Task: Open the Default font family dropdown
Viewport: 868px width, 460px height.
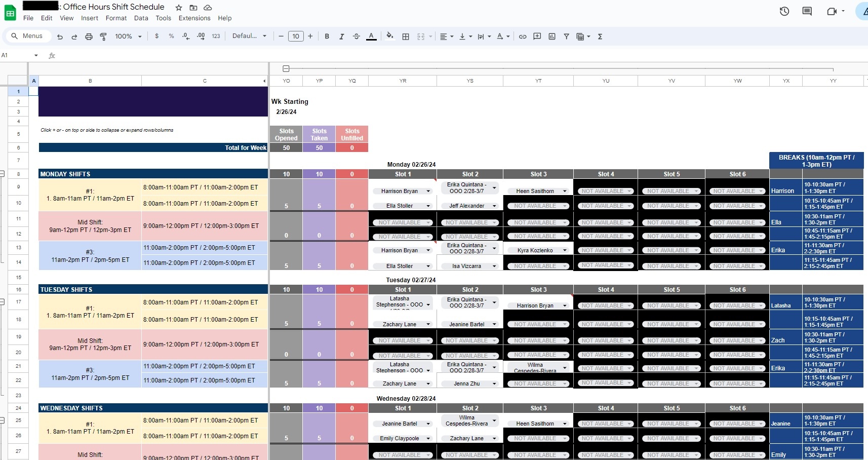Action: (250, 36)
